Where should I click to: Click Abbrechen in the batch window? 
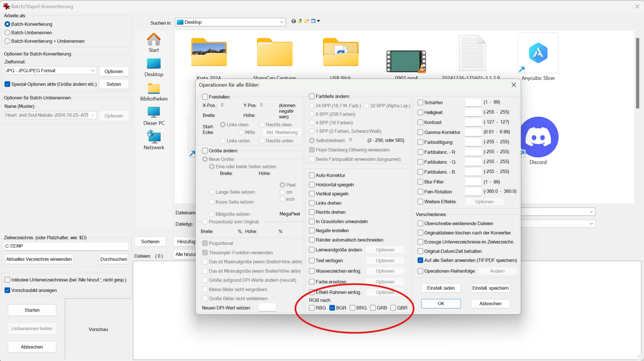32,347
